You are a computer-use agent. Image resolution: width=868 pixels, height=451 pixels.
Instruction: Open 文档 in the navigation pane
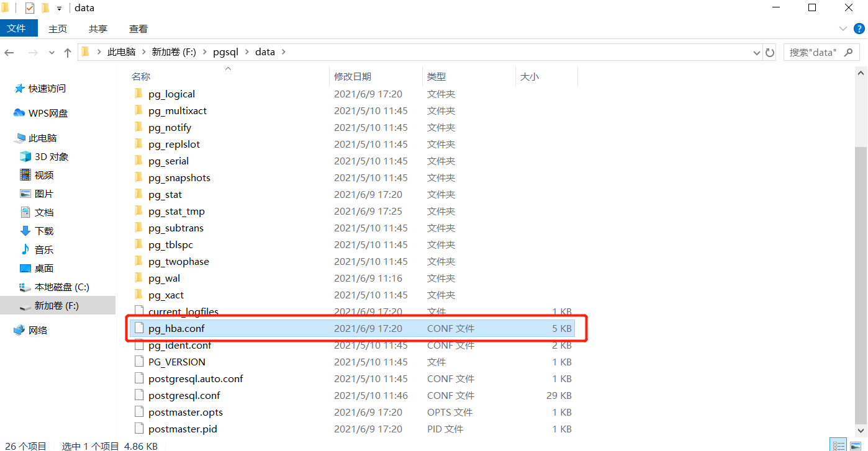coord(43,212)
